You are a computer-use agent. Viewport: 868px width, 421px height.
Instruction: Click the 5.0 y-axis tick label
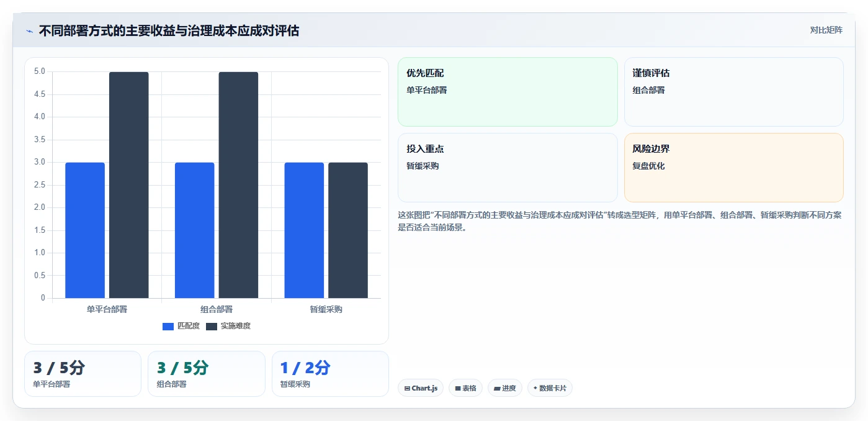coord(39,71)
